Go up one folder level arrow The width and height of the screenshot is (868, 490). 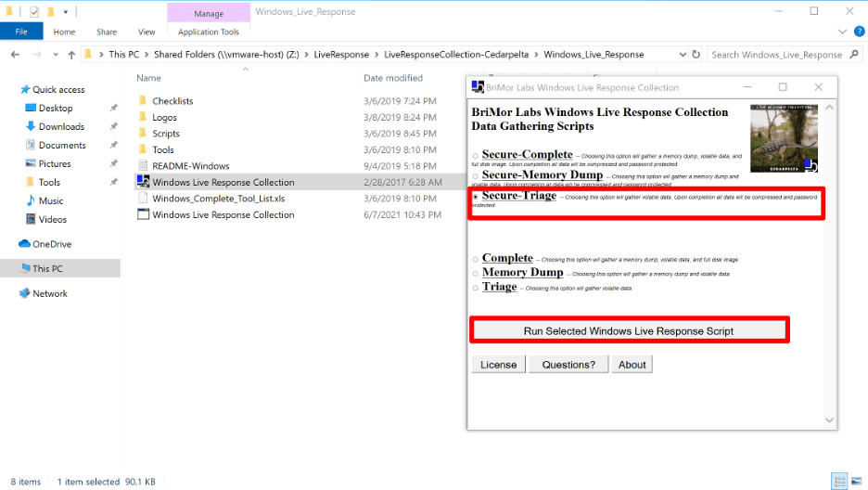coord(71,54)
